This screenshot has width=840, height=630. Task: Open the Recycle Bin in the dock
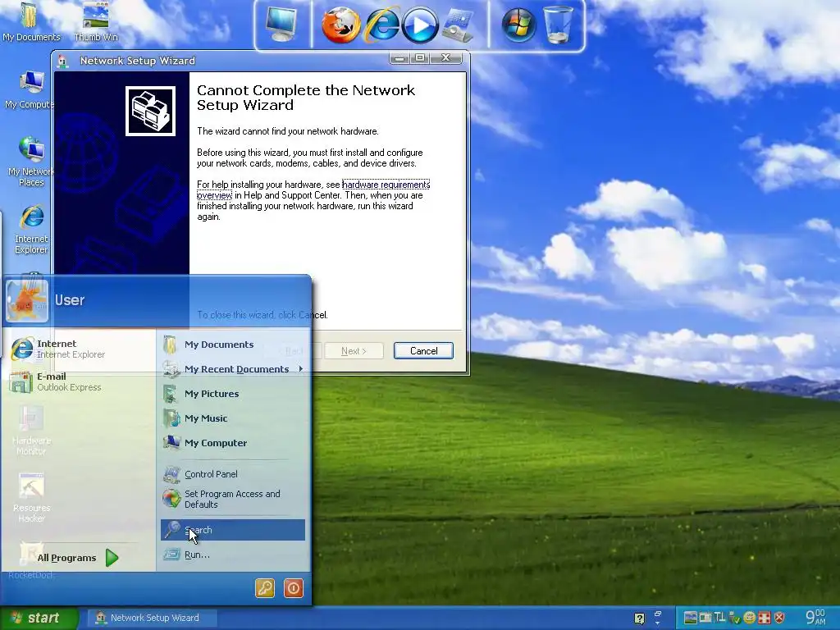coord(558,25)
